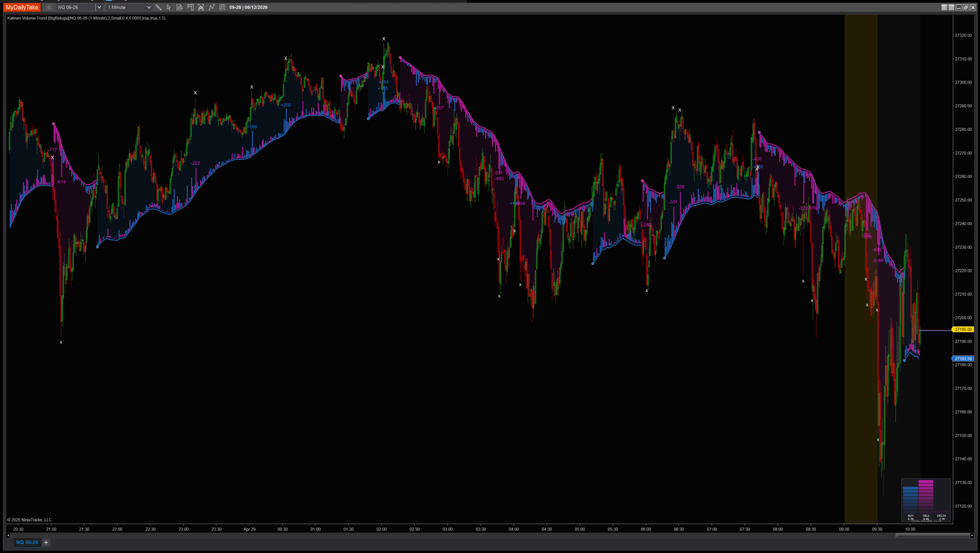Select the cursor pointer tool
The width and height of the screenshot is (980, 553).
point(169,7)
